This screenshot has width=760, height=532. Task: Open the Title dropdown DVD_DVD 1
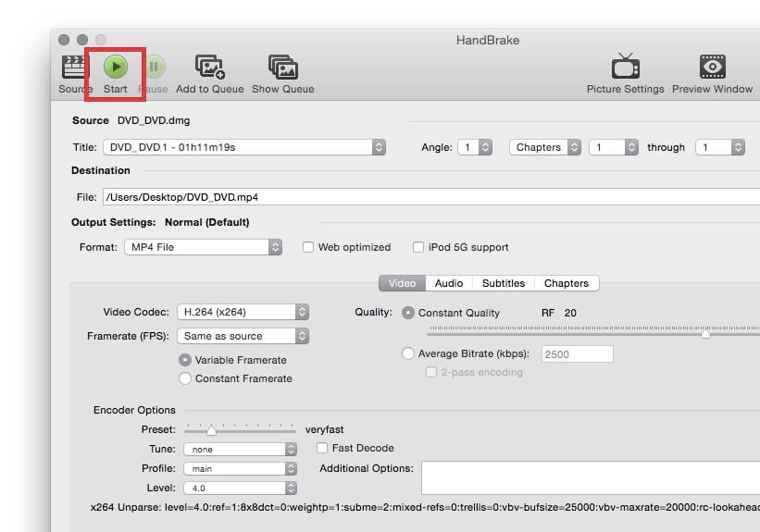pos(244,147)
